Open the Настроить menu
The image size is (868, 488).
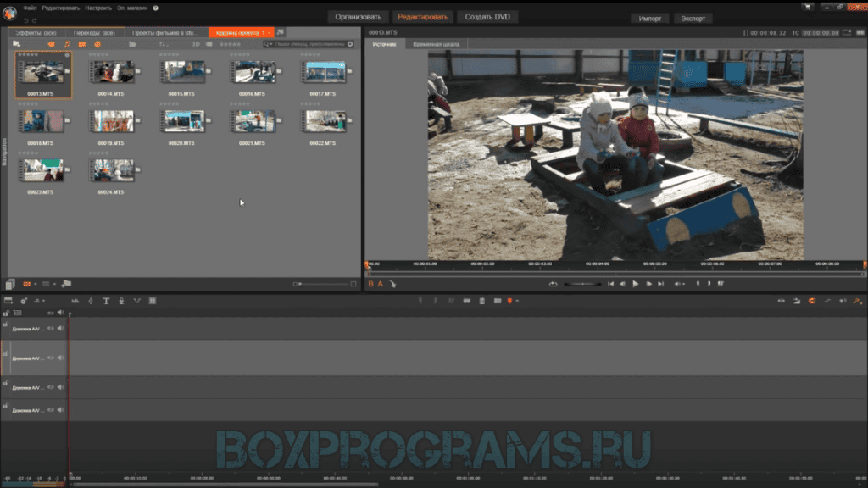click(x=98, y=8)
